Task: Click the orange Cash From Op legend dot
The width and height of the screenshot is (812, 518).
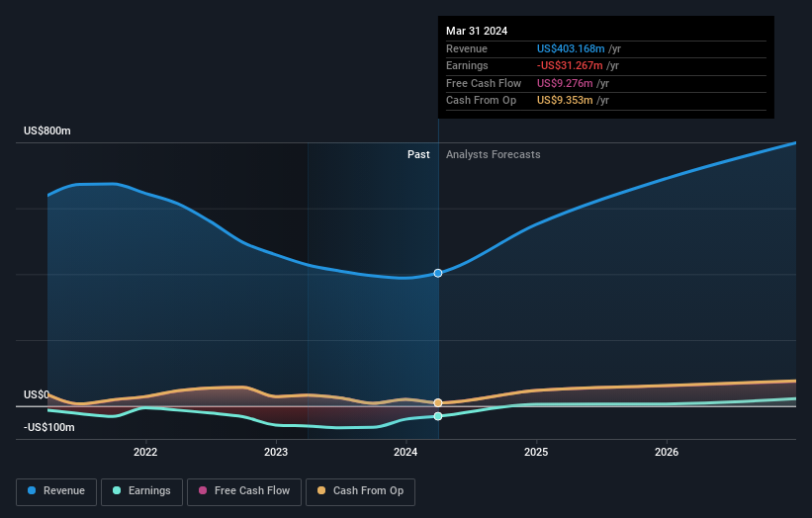Action: click(321, 490)
